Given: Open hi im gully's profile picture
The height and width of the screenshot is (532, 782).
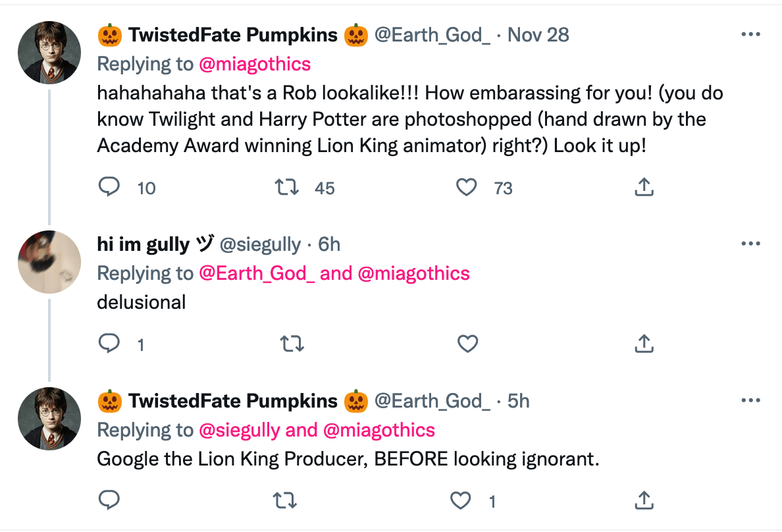Looking at the screenshot, I should coord(49,261).
